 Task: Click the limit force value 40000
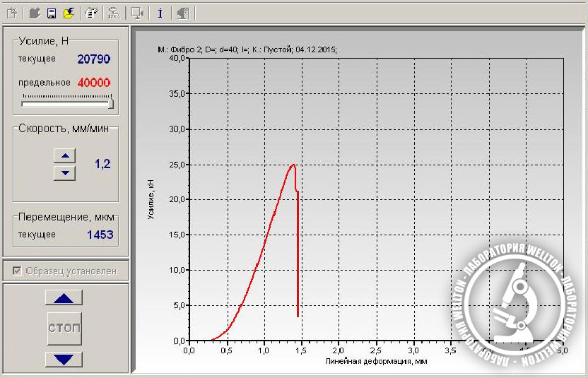(x=94, y=82)
